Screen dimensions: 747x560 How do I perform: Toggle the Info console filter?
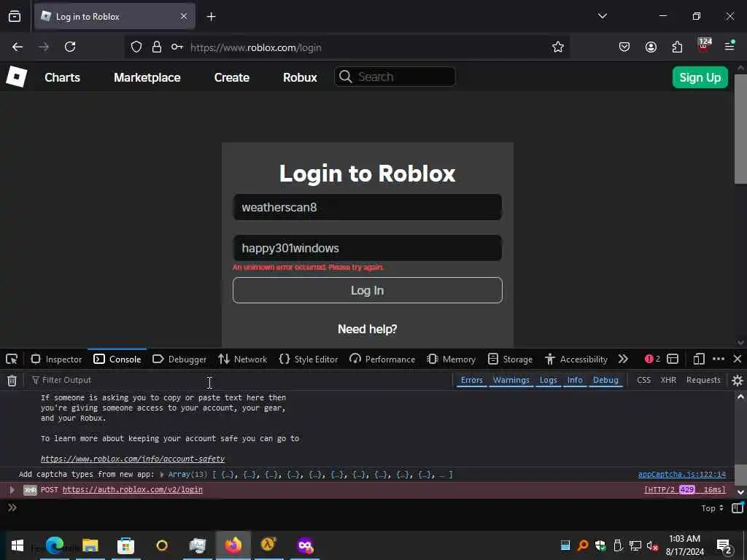point(575,380)
